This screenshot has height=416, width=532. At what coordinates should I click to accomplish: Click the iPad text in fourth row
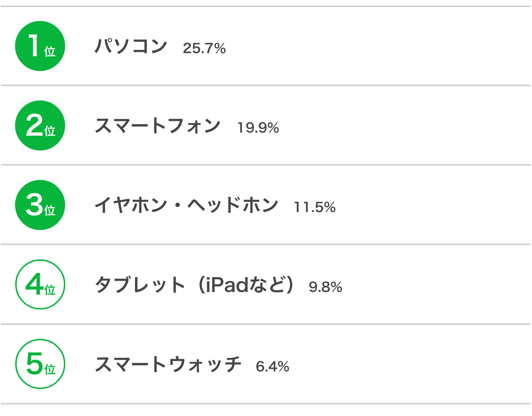click(227, 285)
